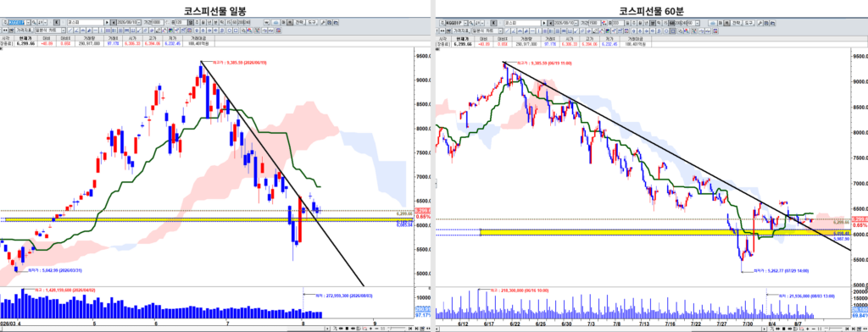Click 현재가 header in daily chart table
The height and width of the screenshot is (332, 868).
click(25, 38)
